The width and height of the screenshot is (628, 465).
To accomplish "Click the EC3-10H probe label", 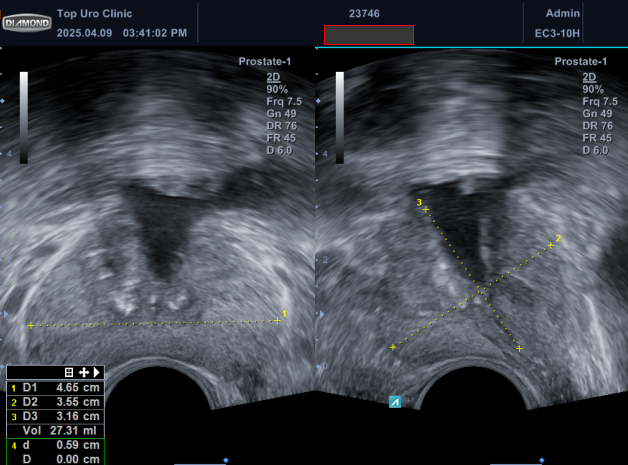I will 557,33.
